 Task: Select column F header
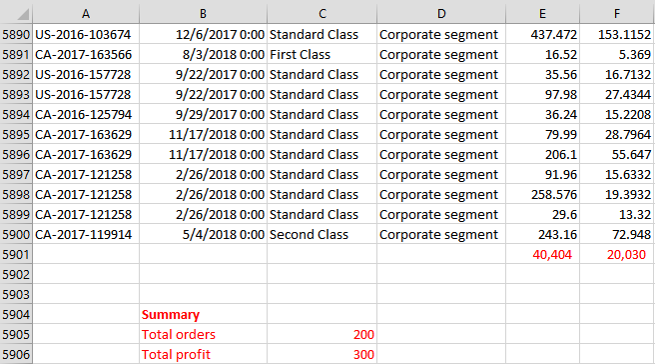[x=617, y=13]
